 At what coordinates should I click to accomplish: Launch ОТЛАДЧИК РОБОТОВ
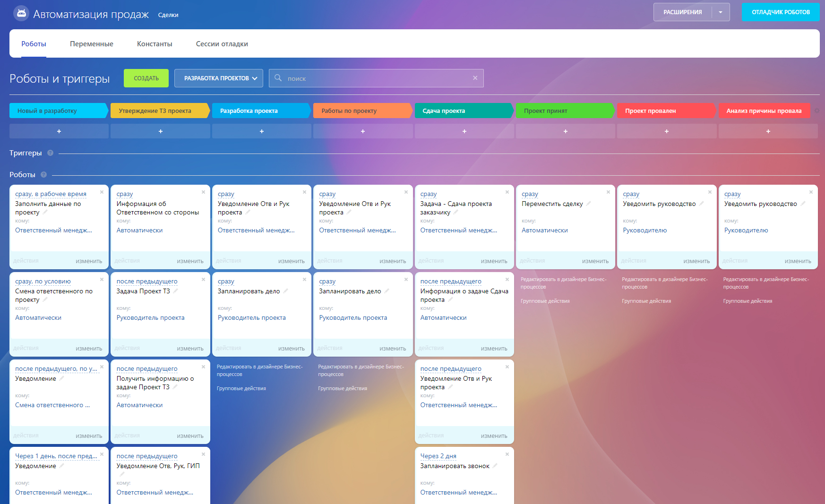[781, 12]
